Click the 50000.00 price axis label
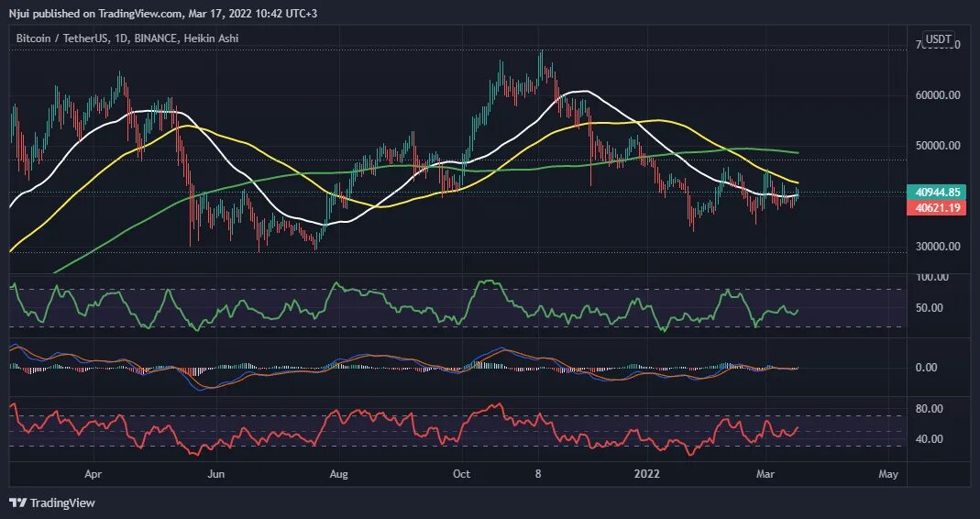The height and width of the screenshot is (519, 980). 936,146
